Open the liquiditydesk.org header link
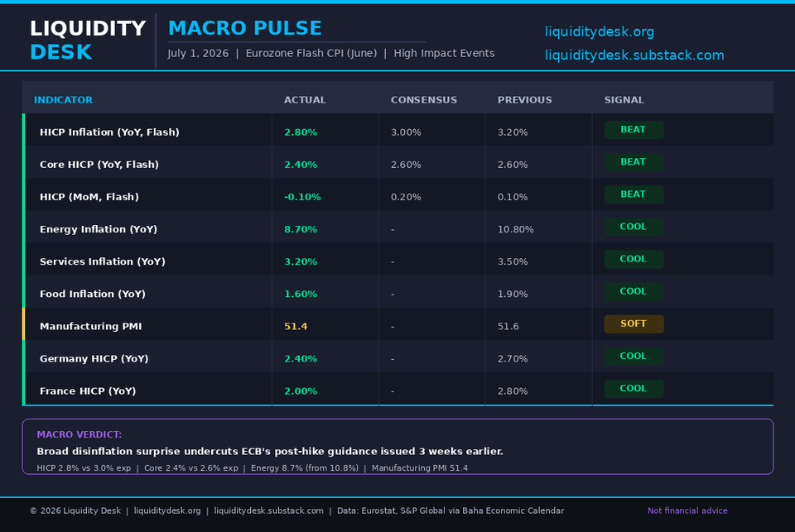The height and width of the screenshot is (532, 795). point(600,32)
